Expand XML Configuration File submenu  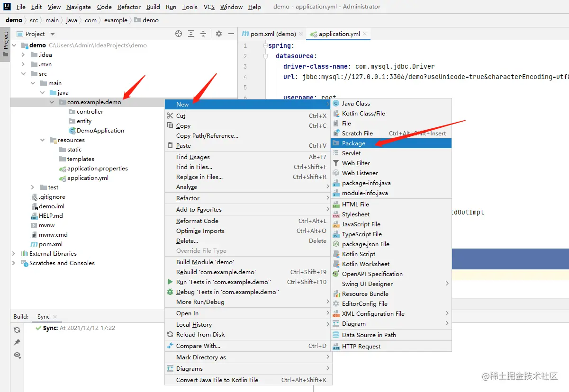[391, 313]
